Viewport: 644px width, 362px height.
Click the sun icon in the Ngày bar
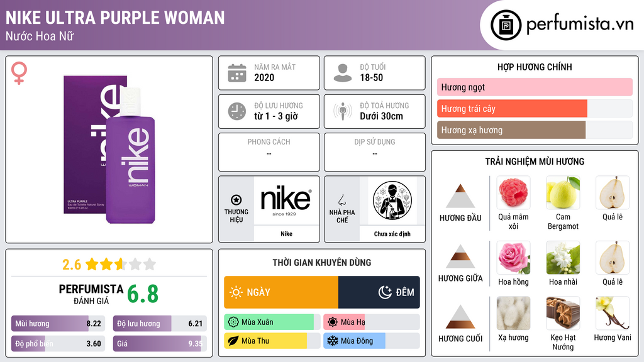236,292
